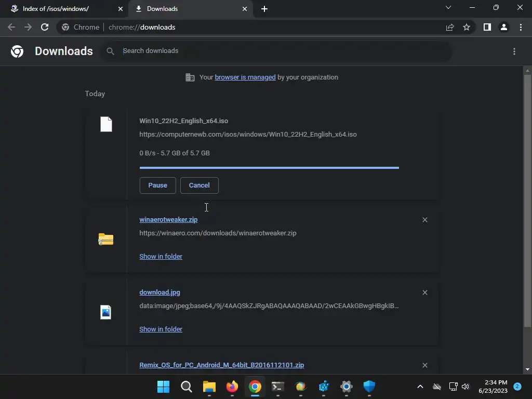Reload the downloads page

[45, 27]
